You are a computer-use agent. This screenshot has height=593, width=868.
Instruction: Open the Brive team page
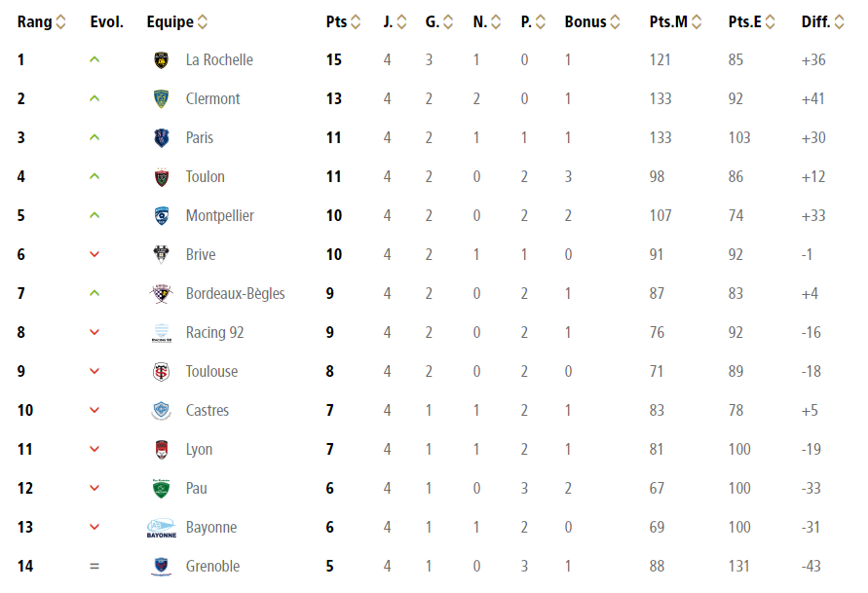pyautogui.click(x=201, y=255)
